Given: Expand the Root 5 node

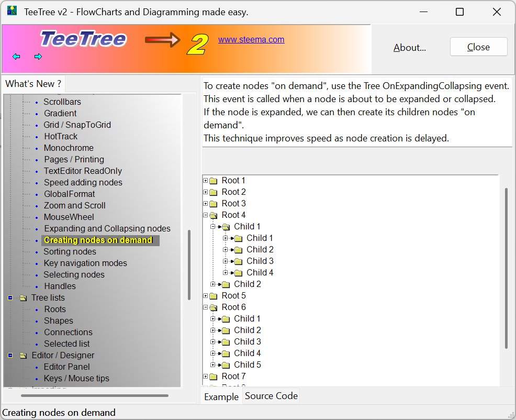Looking at the screenshot, I should point(205,296).
